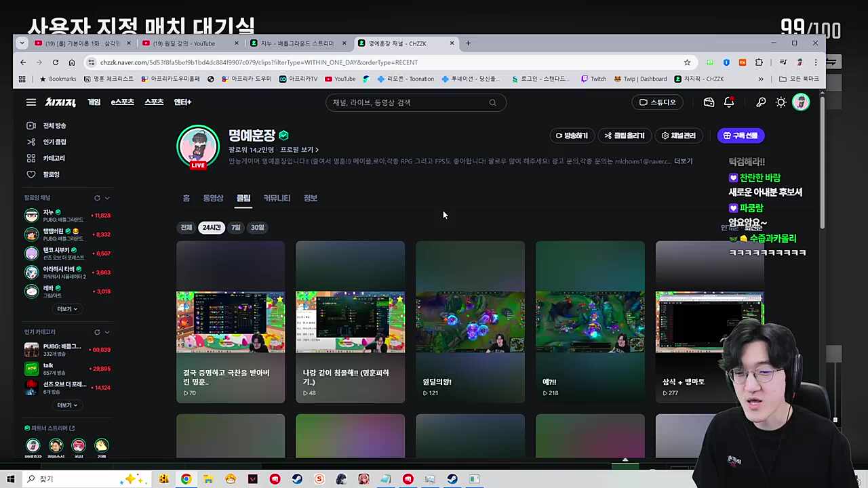
Task: Select the 30일 clip filter
Action: [257, 227]
